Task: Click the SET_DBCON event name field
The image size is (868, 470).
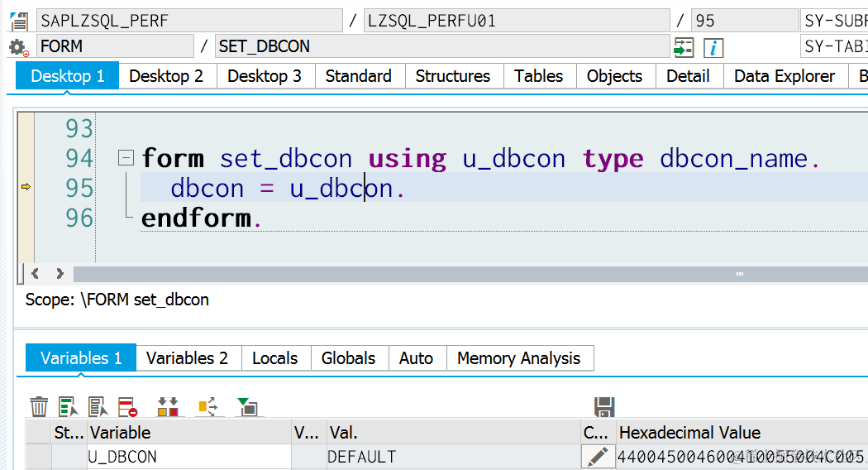Action: (441, 46)
